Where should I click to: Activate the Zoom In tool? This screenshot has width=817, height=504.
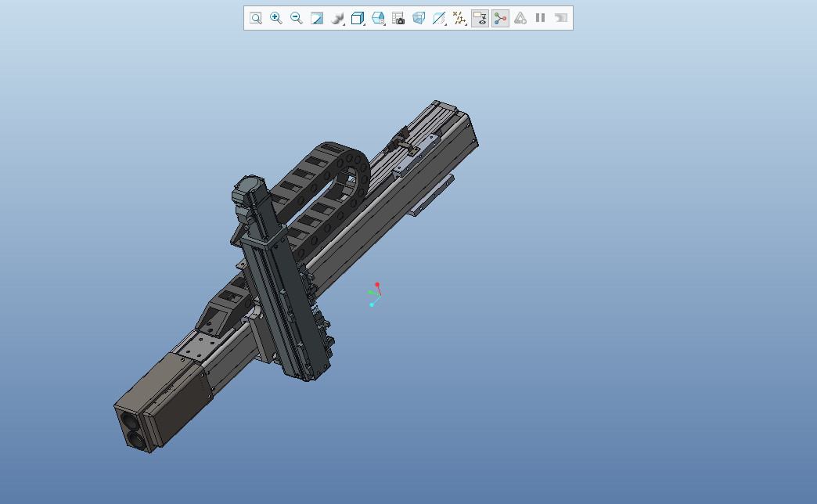276,18
